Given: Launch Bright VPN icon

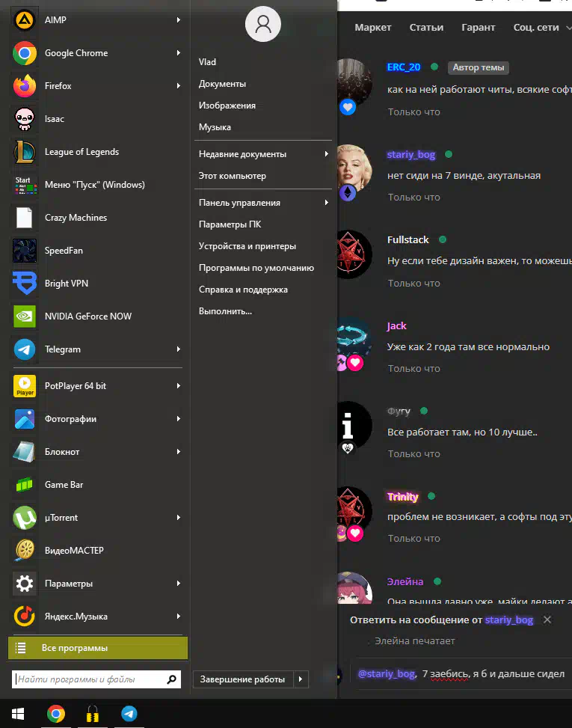Looking at the screenshot, I should point(24,284).
